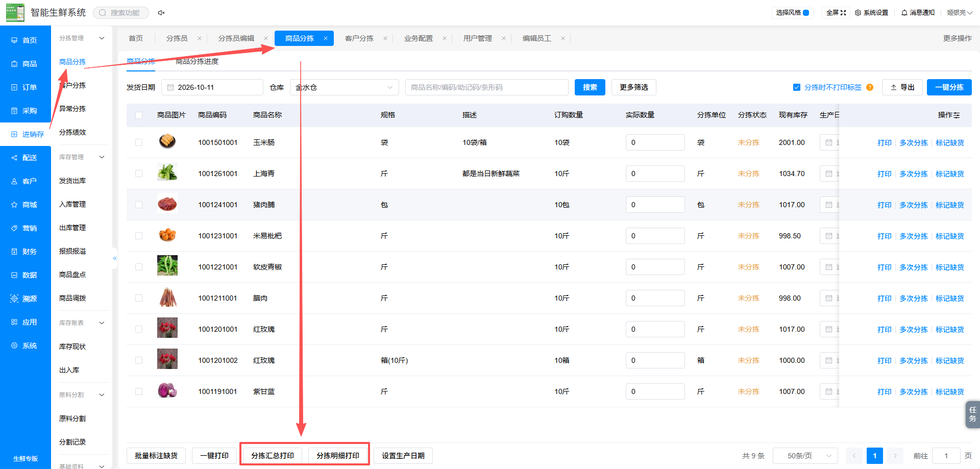Collapse the 库存账表 menu group
Screen dimensions: 980x469
(102, 323)
